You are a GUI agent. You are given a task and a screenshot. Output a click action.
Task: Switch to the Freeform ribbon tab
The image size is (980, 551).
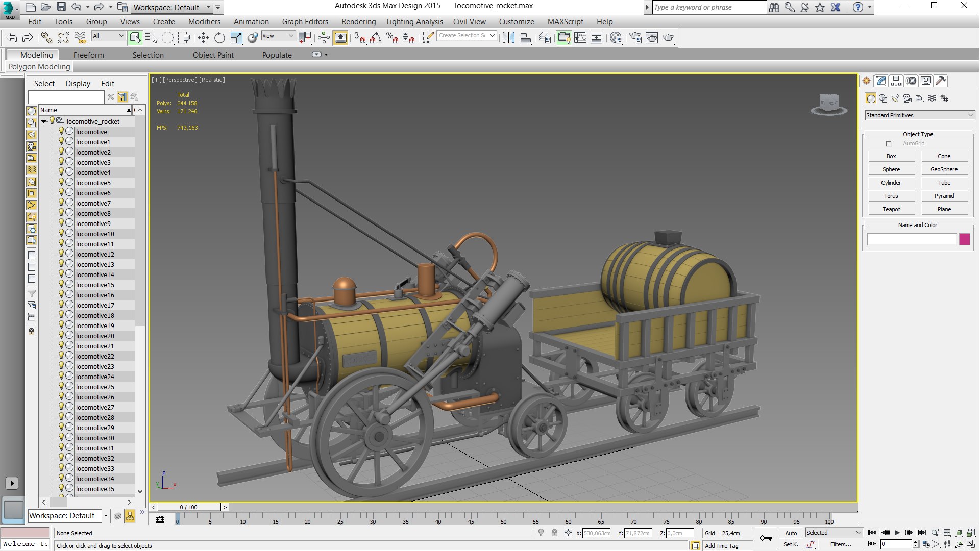coord(88,55)
